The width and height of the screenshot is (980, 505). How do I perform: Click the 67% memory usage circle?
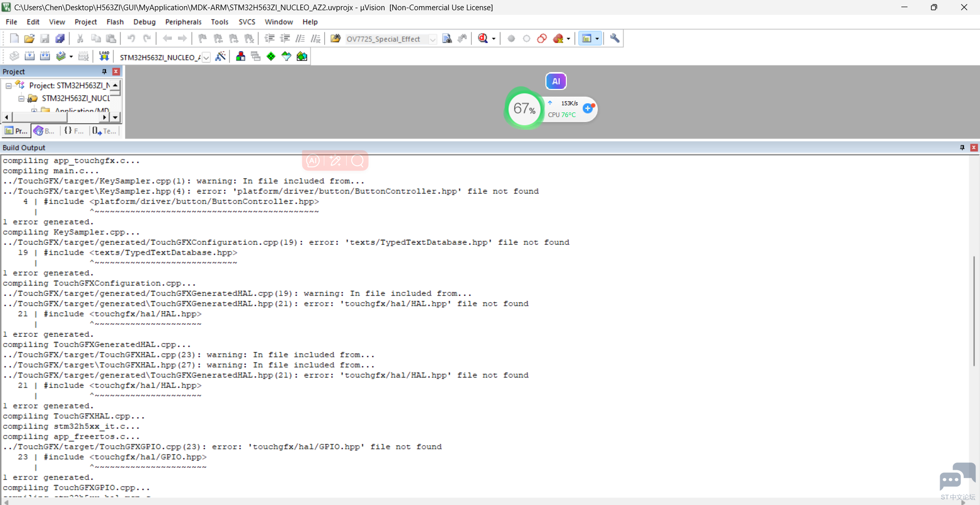tap(524, 108)
